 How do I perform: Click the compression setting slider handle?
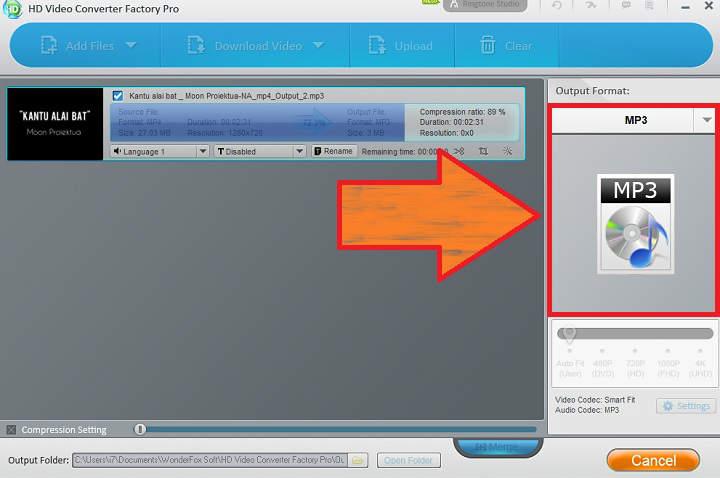coord(140,429)
